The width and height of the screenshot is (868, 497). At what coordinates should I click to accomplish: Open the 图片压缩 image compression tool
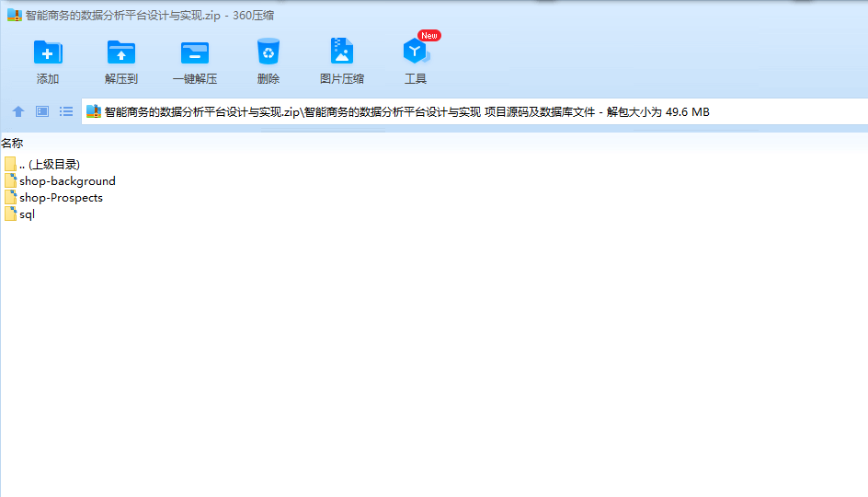coord(341,62)
